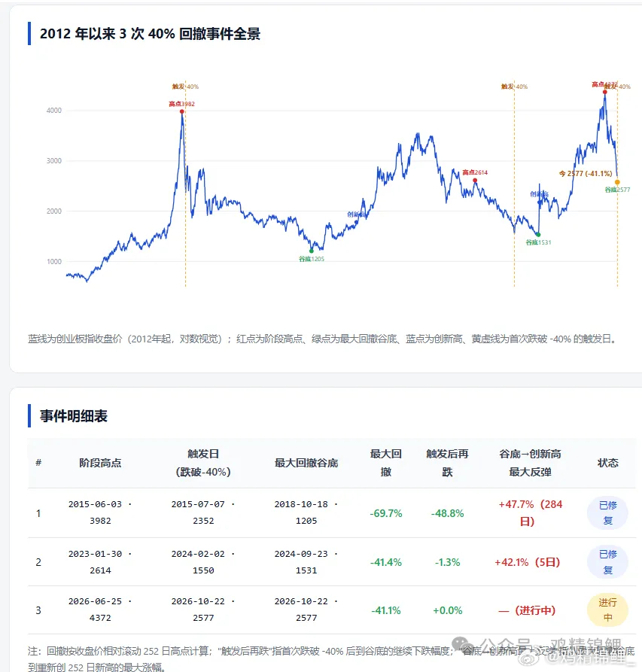642x672 pixels.
Task: Click the 2000 y-axis label
Action: pyautogui.click(x=54, y=211)
